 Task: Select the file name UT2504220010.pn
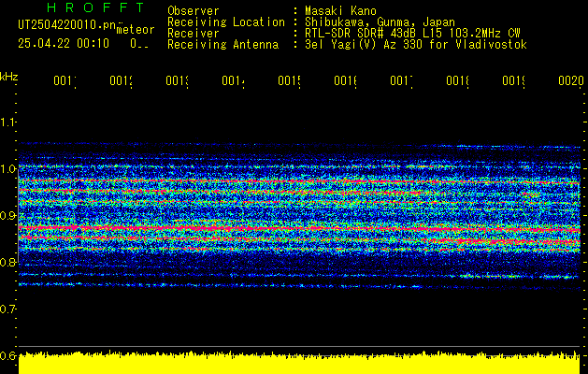[67, 25]
